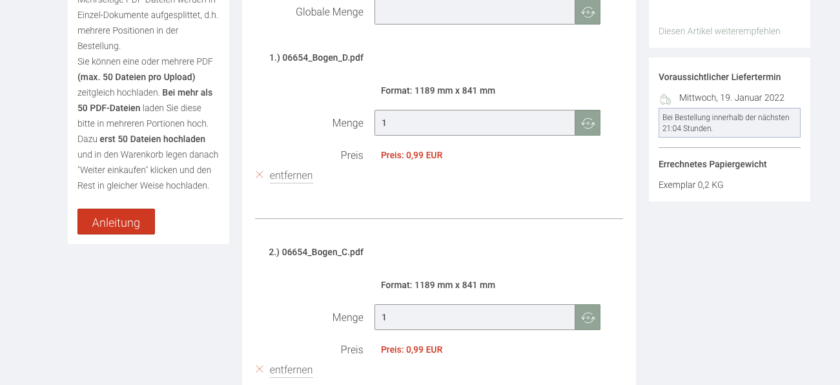
Task: Click the refresh icon beside Globale Menge
Action: pyautogui.click(x=588, y=12)
